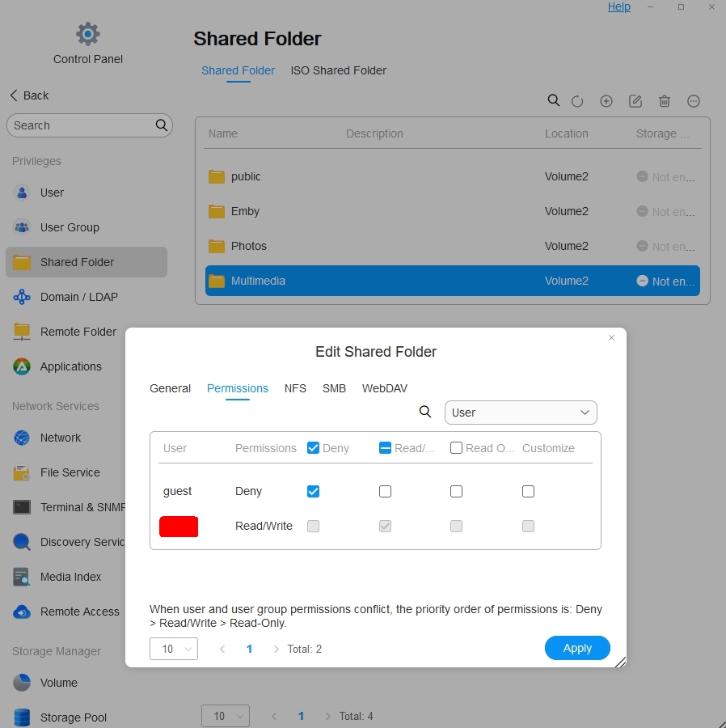
Task: Go to previous page of folder list
Action: (x=274, y=717)
